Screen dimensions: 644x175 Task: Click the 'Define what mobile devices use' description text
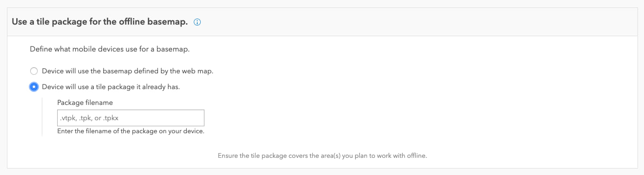(110, 49)
